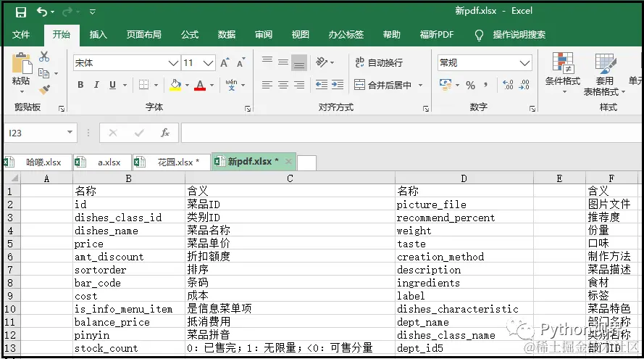644x359 pixels.
Task: Switch to the 数据 (Data) tab
Action: pos(227,35)
